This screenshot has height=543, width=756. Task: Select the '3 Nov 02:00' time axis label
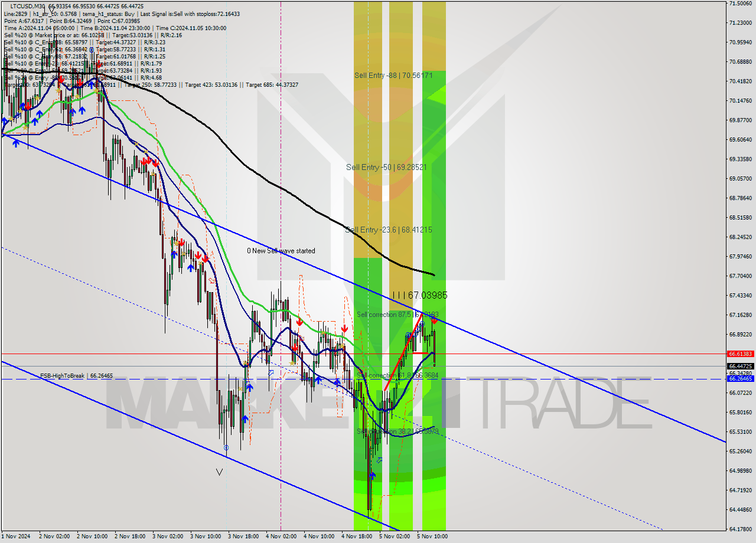pyautogui.click(x=168, y=537)
